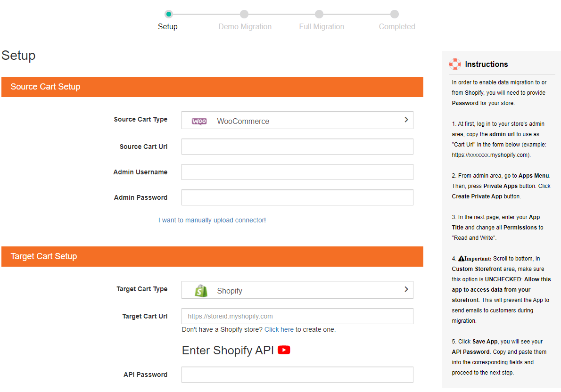Focus the Admin Username field

click(x=297, y=172)
